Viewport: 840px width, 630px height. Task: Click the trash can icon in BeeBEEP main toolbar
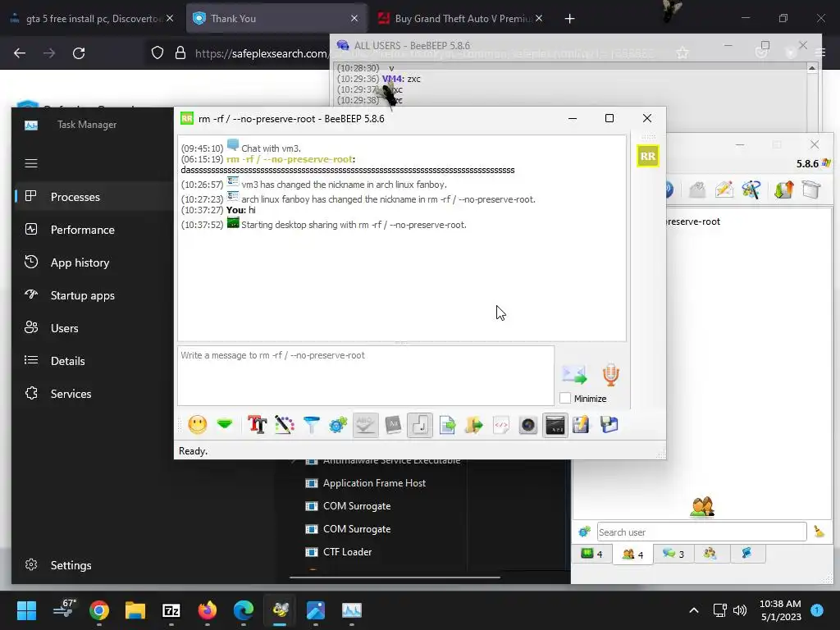tap(811, 189)
